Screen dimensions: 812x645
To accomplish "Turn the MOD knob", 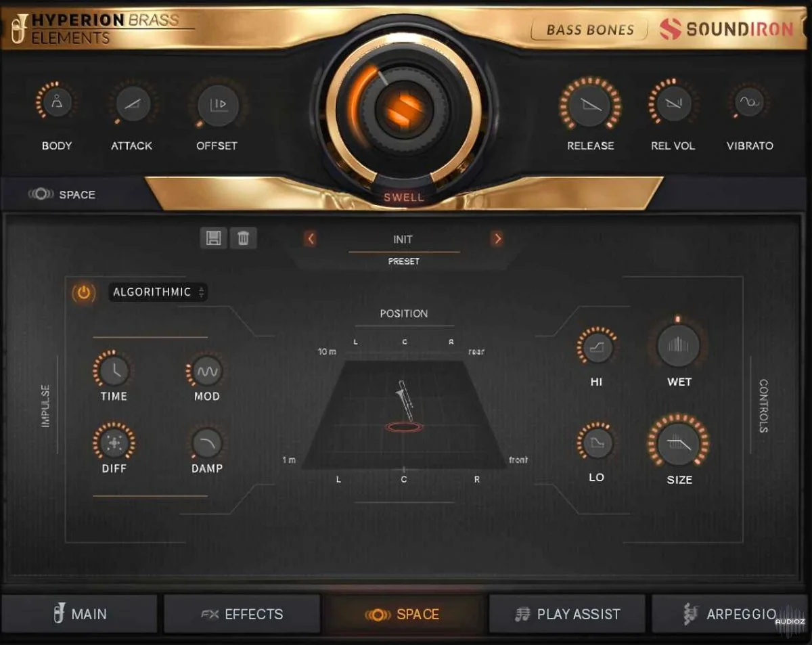I will click(206, 371).
